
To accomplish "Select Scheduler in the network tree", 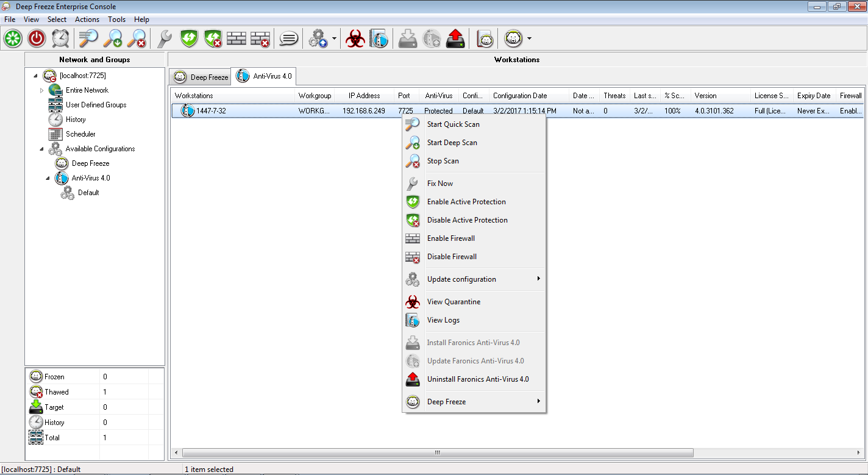I will pyautogui.click(x=80, y=134).
